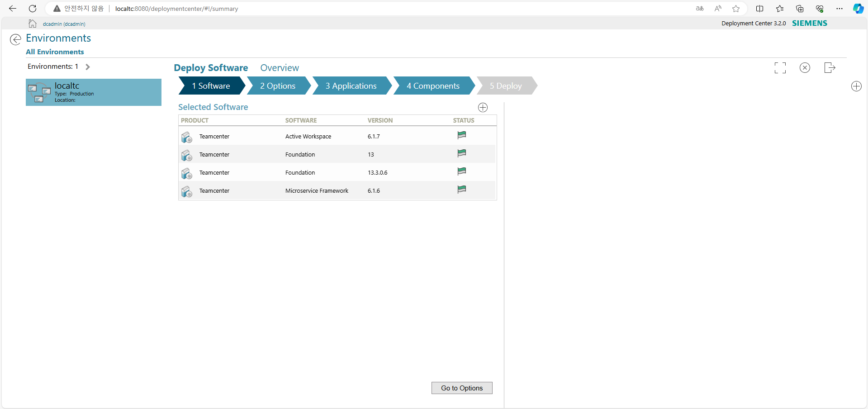This screenshot has width=868, height=409.
Task: Click the All Environments link
Action: (x=55, y=52)
